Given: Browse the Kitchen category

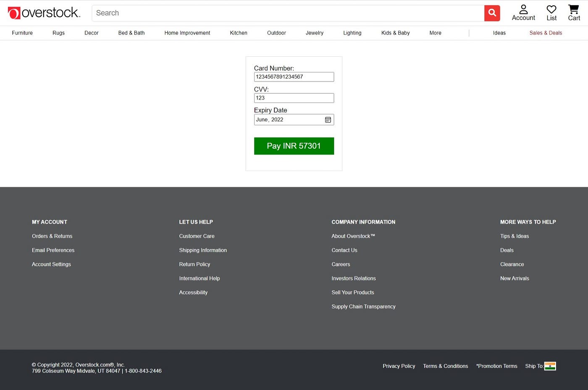Looking at the screenshot, I should [x=238, y=33].
